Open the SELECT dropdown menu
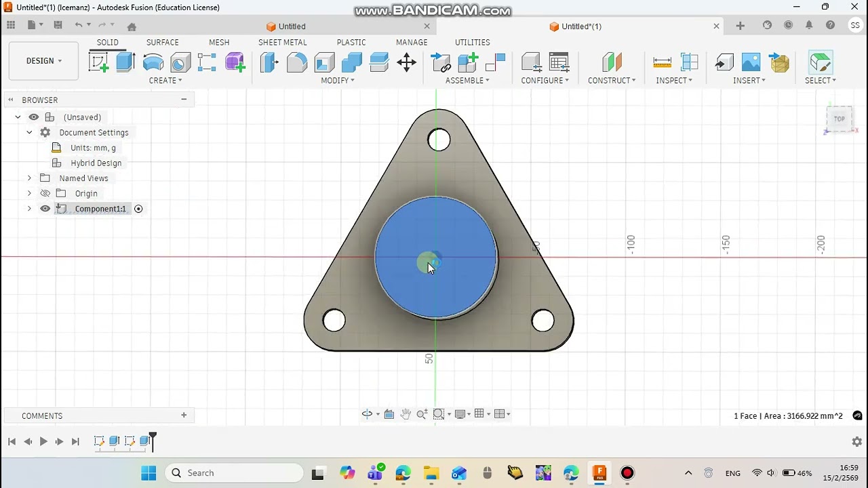This screenshot has width=868, height=488. pyautogui.click(x=821, y=81)
